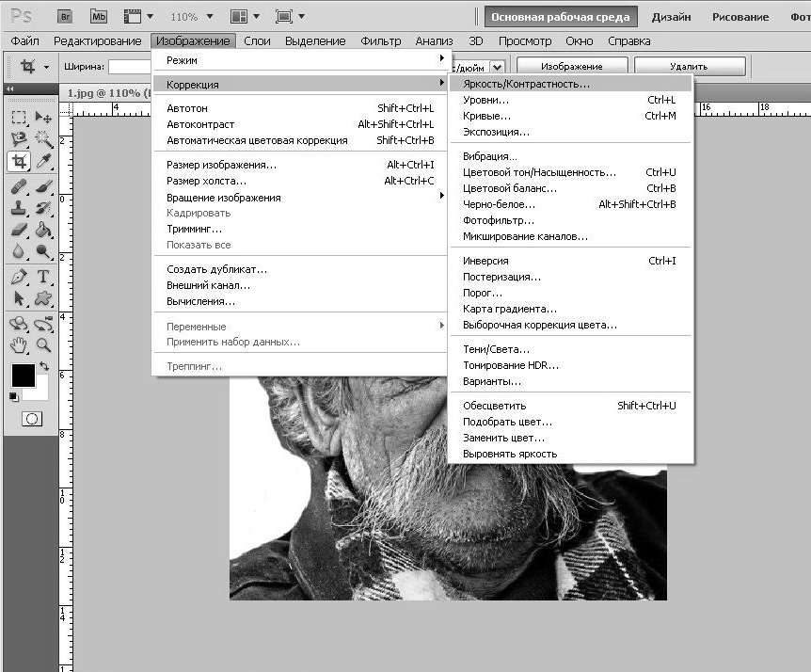Screen dimensions: 811x672
Task: Select Размер изображения menu item
Action: [299, 165]
